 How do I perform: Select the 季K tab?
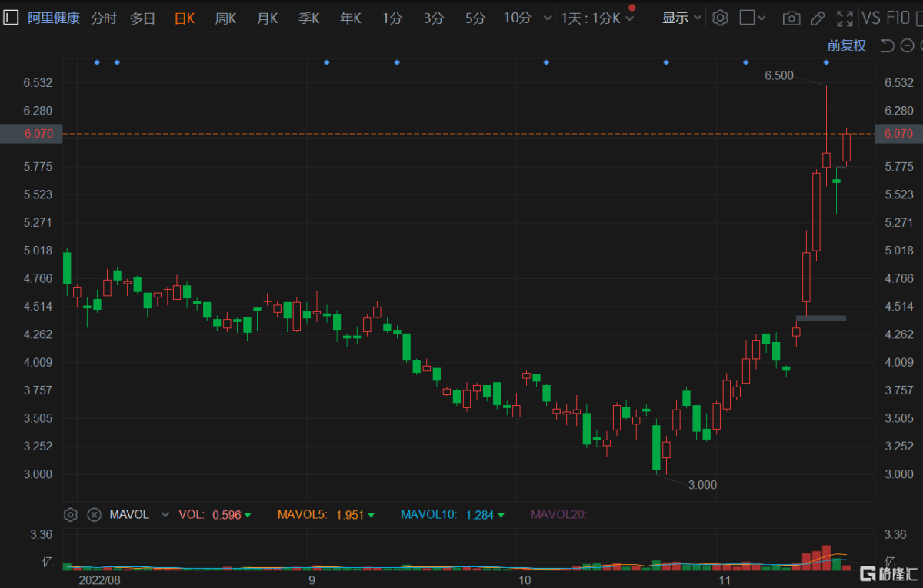[x=308, y=18]
